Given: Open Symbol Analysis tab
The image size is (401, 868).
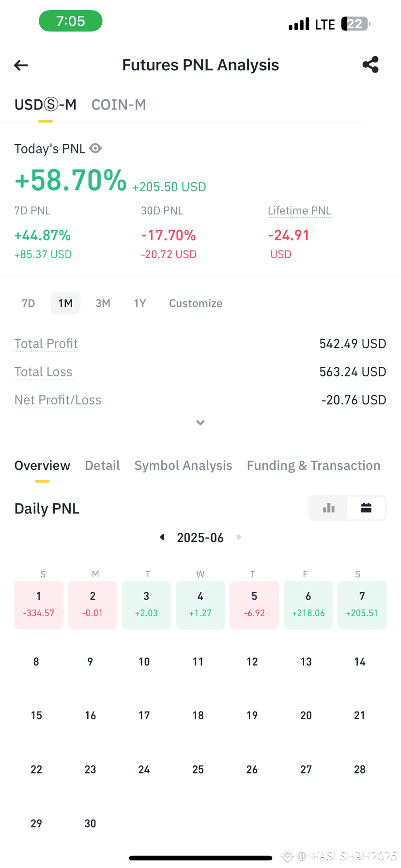Looking at the screenshot, I should (x=183, y=465).
